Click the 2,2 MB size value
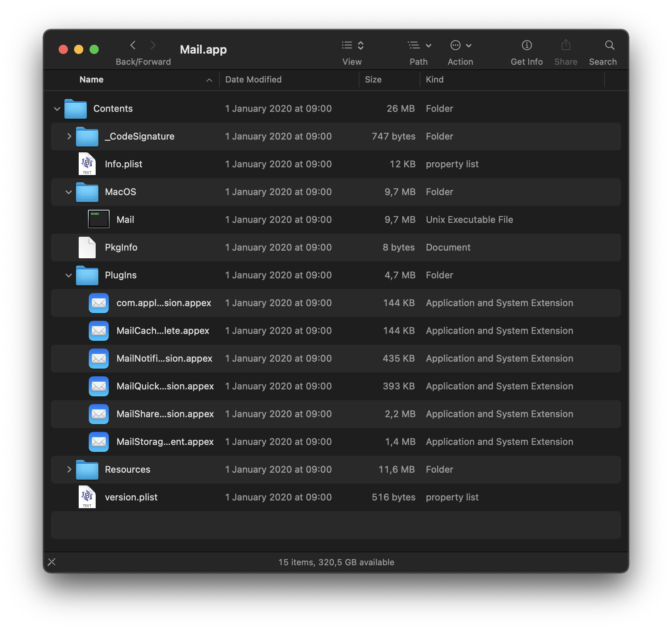Screen dimensions: 672x630 (400, 414)
